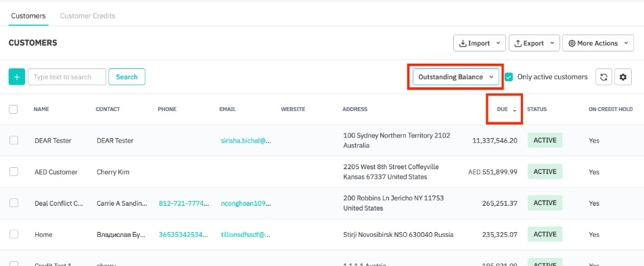The width and height of the screenshot is (644, 266).
Task: Click the green plus add customer button
Action: pyautogui.click(x=17, y=77)
